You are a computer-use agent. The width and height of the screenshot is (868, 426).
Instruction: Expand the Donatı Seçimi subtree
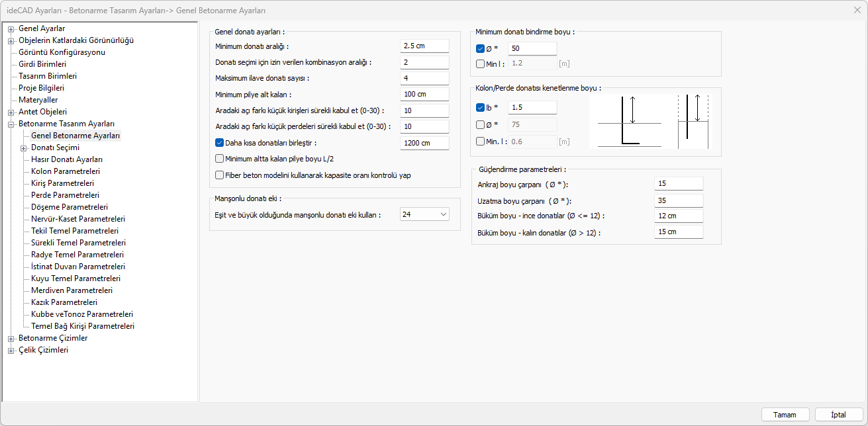point(23,148)
